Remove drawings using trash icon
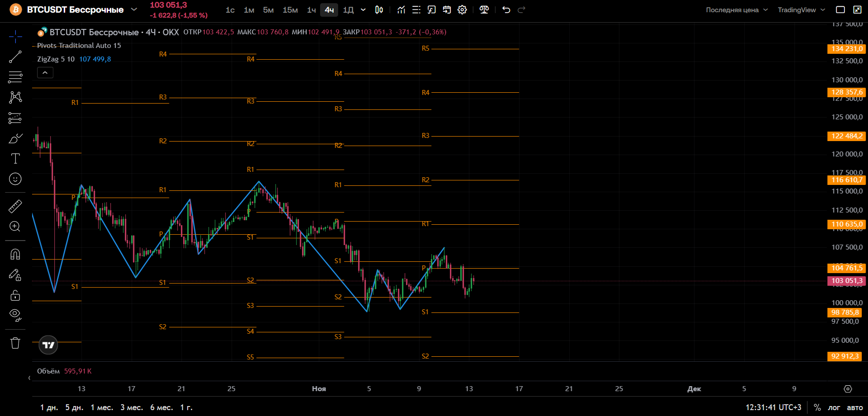 [x=15, y=343]
